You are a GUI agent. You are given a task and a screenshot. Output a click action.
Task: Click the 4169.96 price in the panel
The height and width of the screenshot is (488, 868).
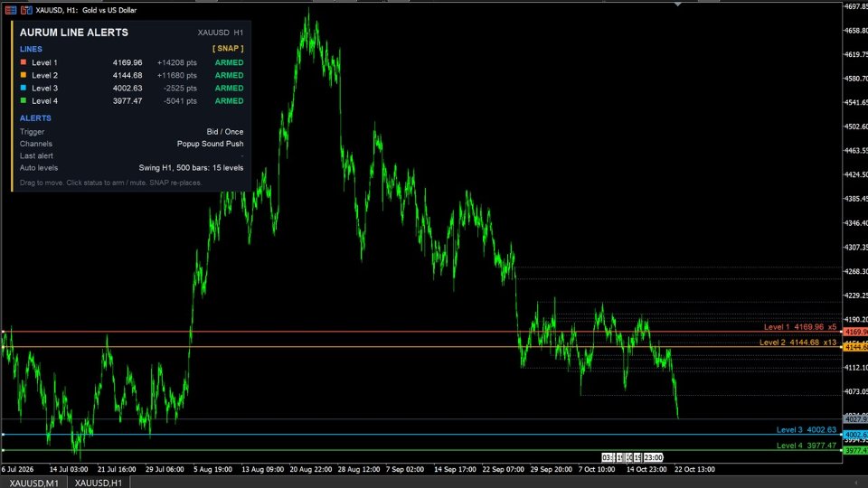pyautogui.click(x=127, y=62)
